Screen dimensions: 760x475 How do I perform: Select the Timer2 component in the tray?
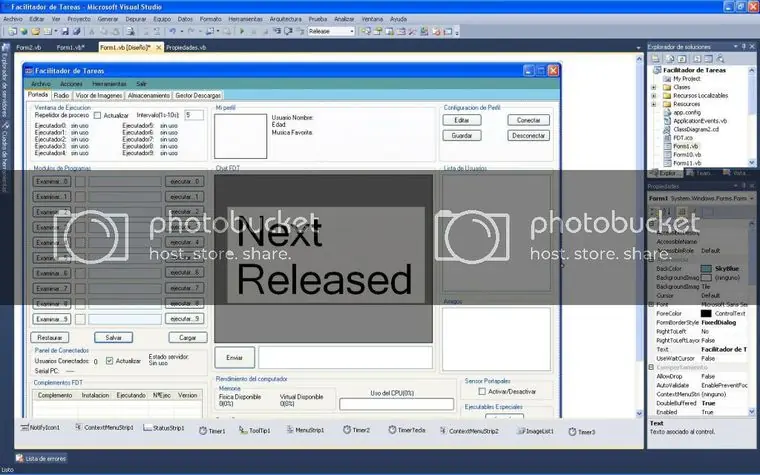356,430
